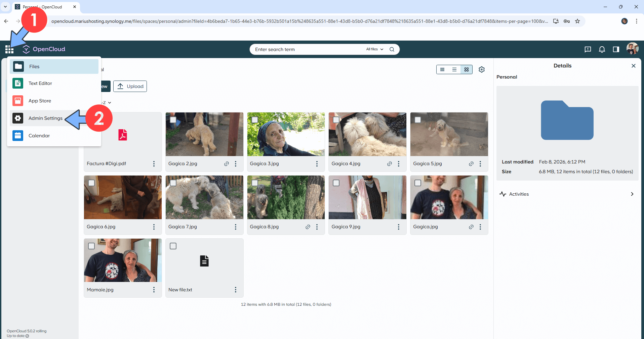Open the application switcher grid icon

9,50
